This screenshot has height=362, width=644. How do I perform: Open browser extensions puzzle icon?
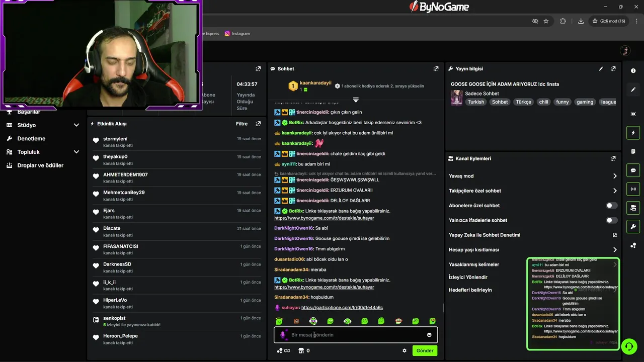pyautogui.click(x=563, y=21)
